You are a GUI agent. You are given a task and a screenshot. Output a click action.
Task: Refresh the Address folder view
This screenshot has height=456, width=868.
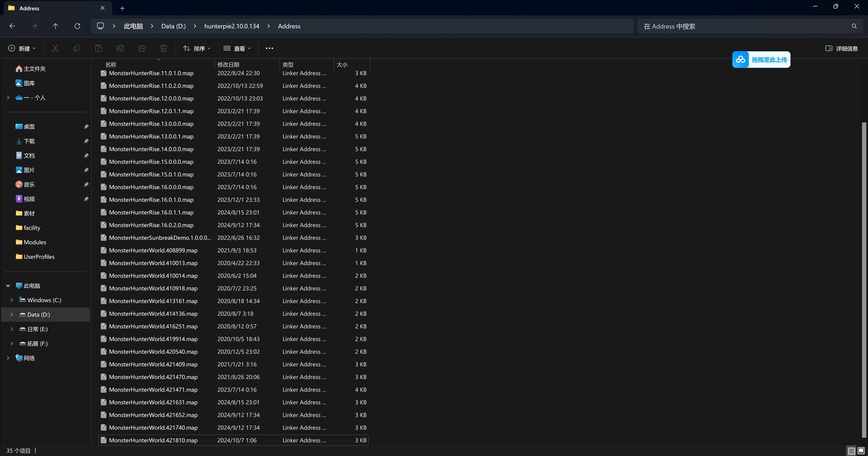coord(77,26)
